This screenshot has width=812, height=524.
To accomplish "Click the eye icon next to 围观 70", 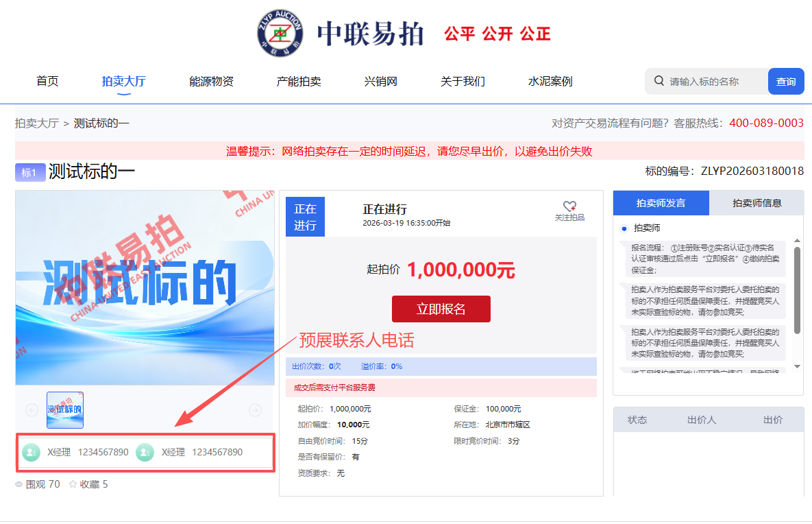I will click(19, 484).
